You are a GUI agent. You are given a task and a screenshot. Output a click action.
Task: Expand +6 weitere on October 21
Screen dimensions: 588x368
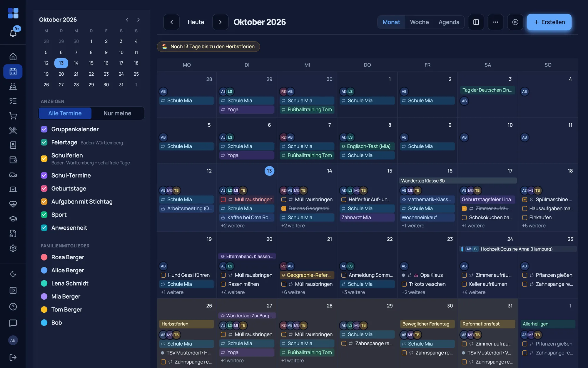click(x=293, y=292)
